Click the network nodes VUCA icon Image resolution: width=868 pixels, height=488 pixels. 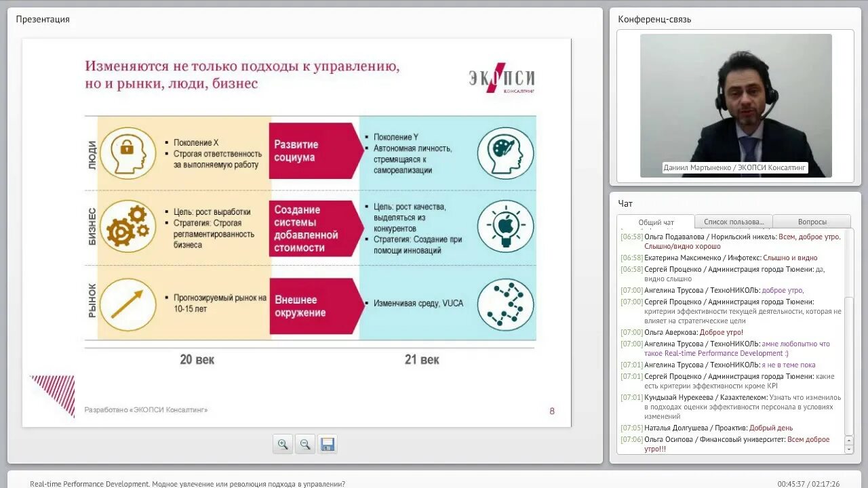pyautogui.click(x=505, y=305)
